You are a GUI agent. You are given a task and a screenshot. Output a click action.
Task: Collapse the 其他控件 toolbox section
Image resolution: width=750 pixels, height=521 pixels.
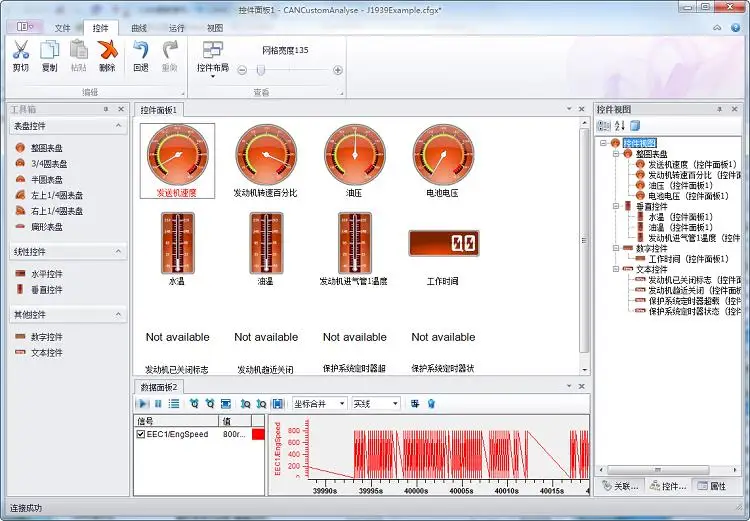tap(118, 314)
